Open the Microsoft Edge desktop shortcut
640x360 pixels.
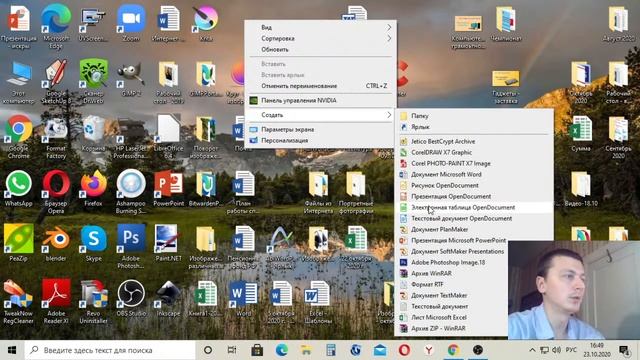tap(56, 25)
